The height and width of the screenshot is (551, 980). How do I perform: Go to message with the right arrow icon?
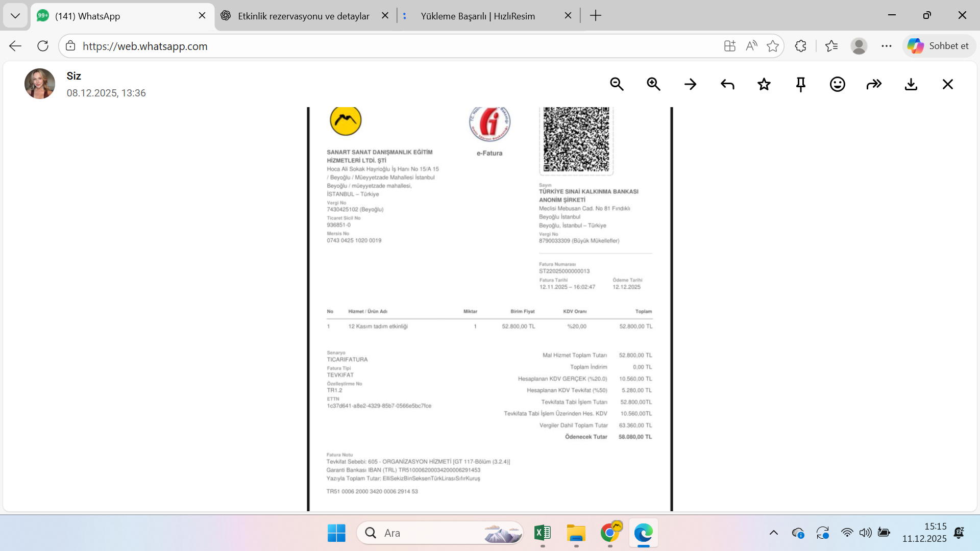tap(690, 84)
